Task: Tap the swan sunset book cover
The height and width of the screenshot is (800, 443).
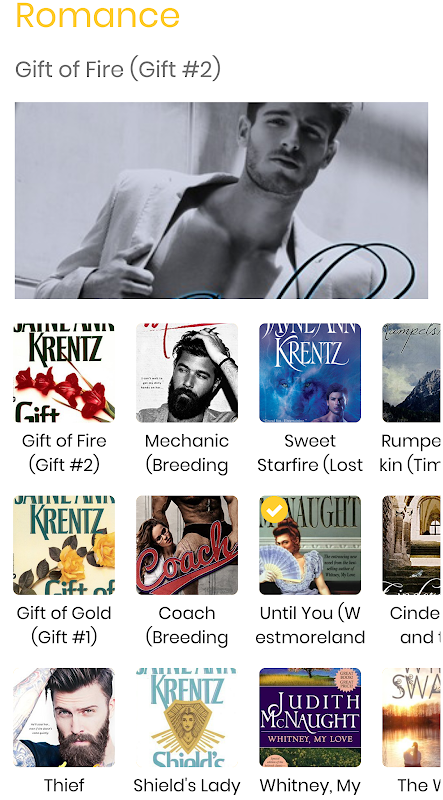Action: (412, 717)
